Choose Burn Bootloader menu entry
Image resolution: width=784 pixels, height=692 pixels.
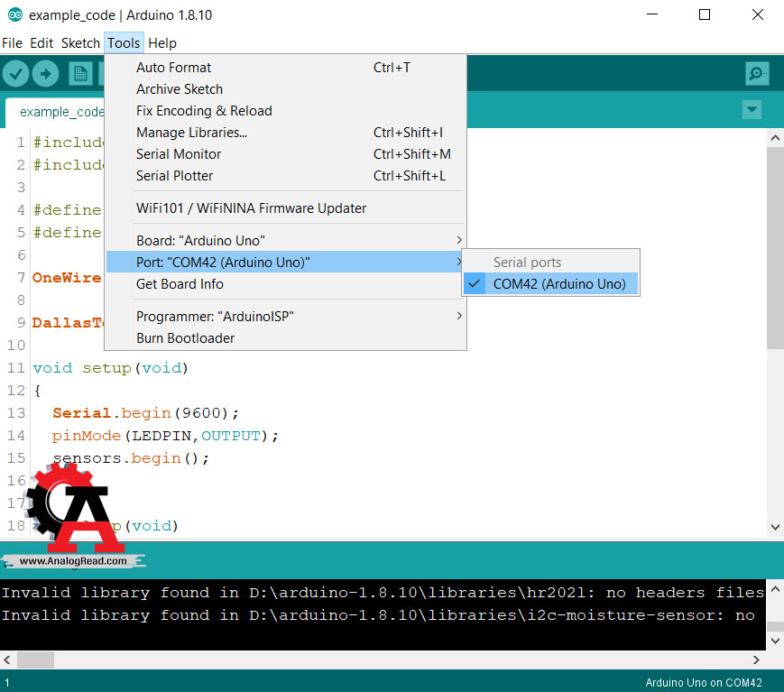click(285, 338)
